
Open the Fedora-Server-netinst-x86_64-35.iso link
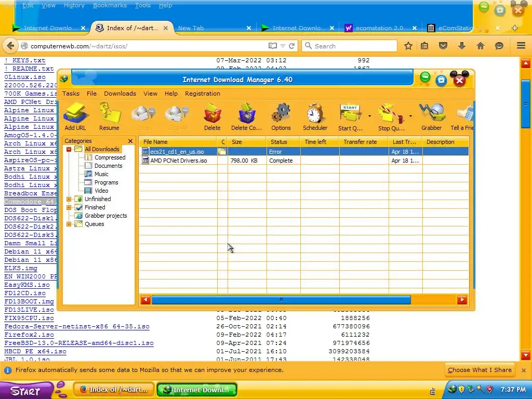pyautogui.click(x=77, y=326)
